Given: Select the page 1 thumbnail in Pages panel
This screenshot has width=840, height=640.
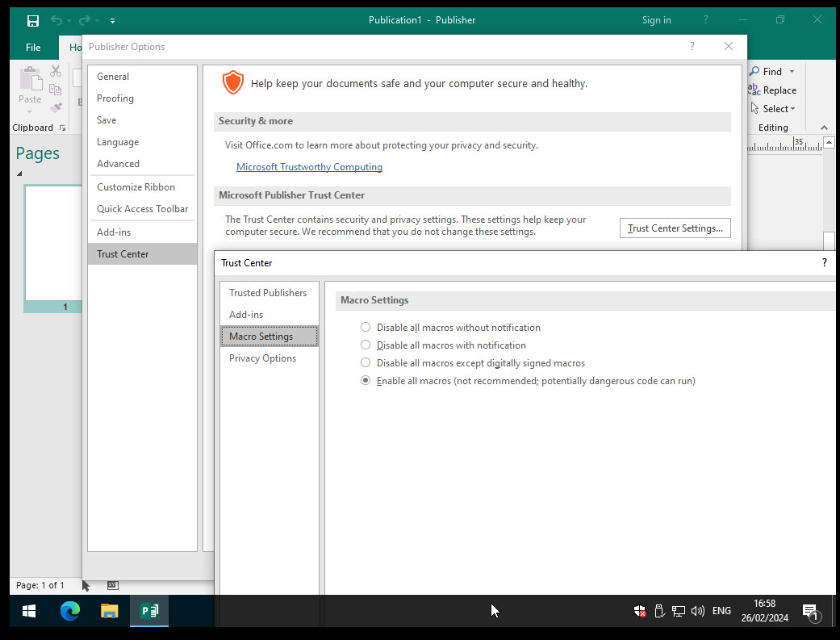Looking at the screenshot, I should click(x=52, y=242).
